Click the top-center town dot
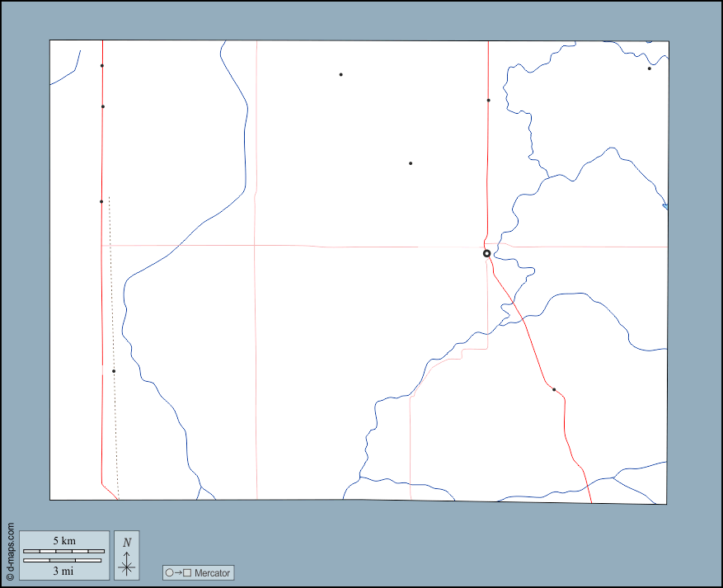The width and height of the screenshot is (723, 588). (340, 75)
